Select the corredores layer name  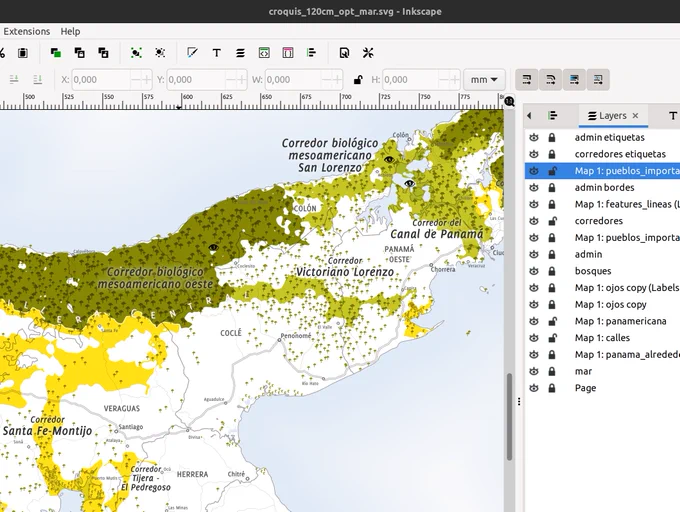[x=598, y=221]
